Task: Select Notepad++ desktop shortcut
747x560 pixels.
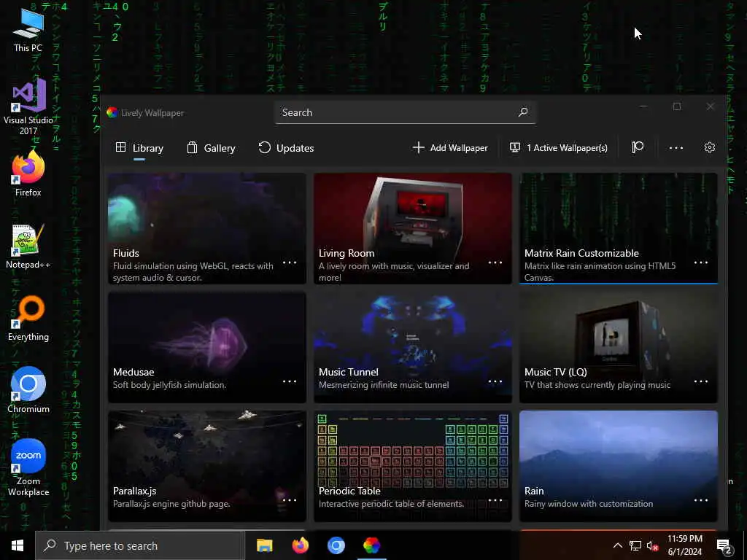Action: [28, 246]
